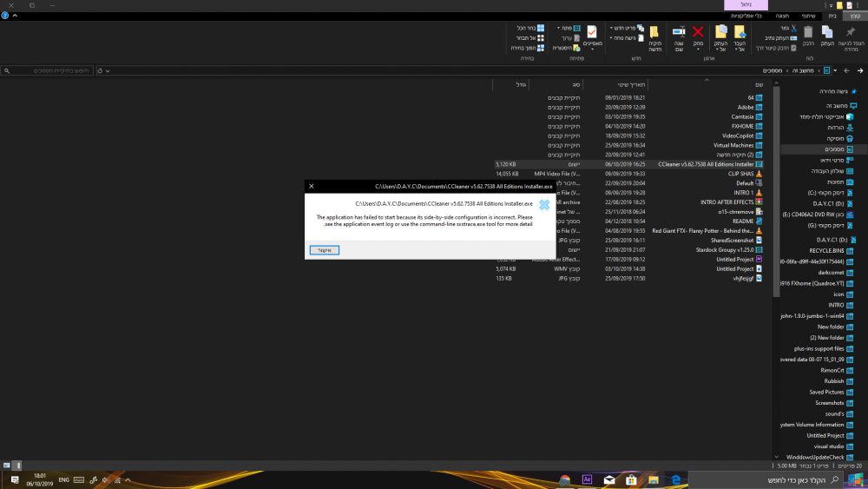Screen dimensions: 868x489
Task: Switch to the בית (Home) ribbon tab
Action: point(832,16)
